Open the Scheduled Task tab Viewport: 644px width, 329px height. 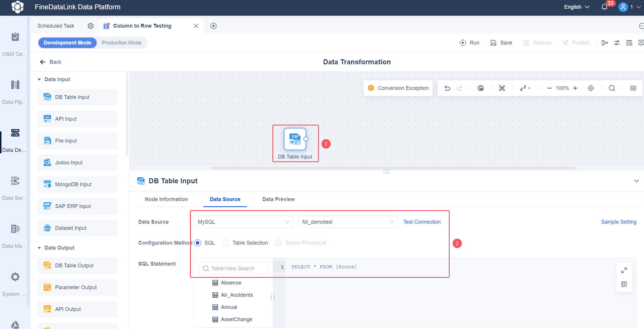56,26
